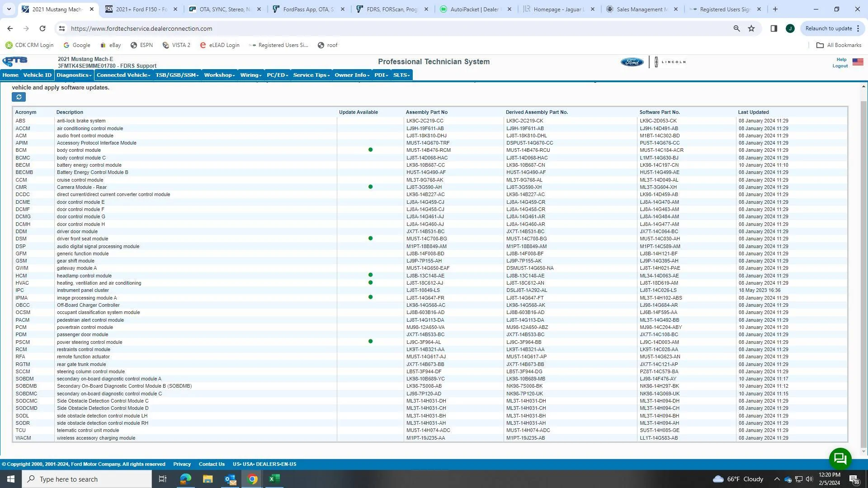868x488 pixels.
Task: Open the PC/ED dropdown menu
Action: point(277,75)
